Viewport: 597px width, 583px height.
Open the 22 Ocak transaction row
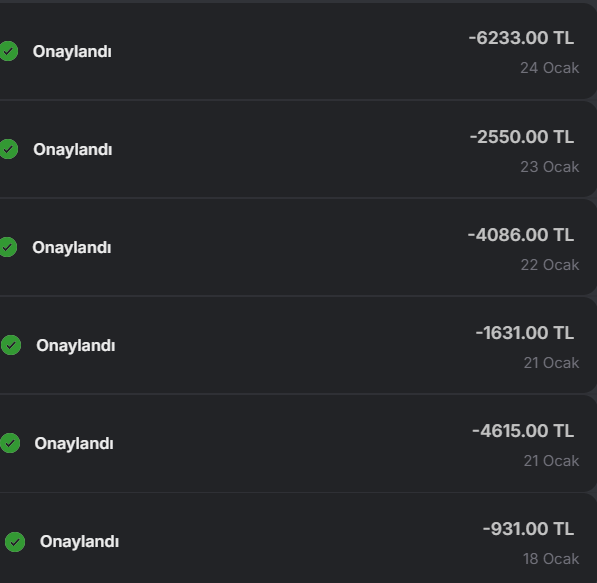click(298, 247)
